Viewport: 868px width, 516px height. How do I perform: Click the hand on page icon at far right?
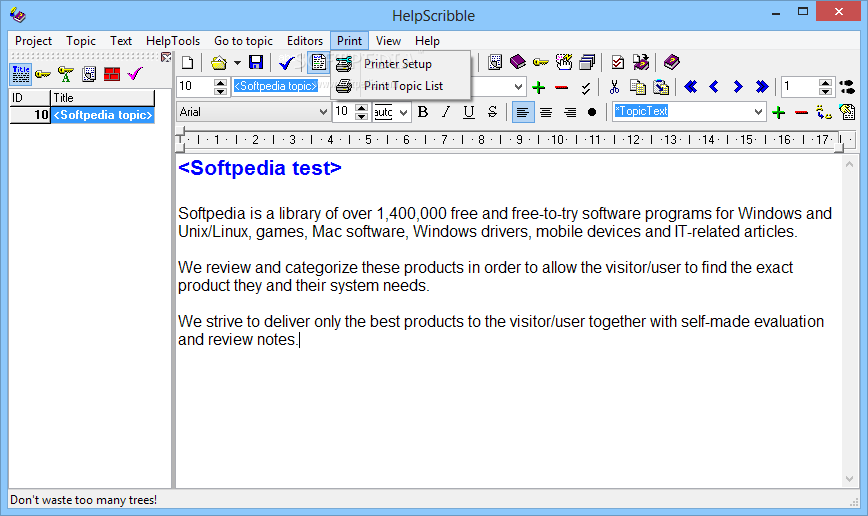click(847, 112)
